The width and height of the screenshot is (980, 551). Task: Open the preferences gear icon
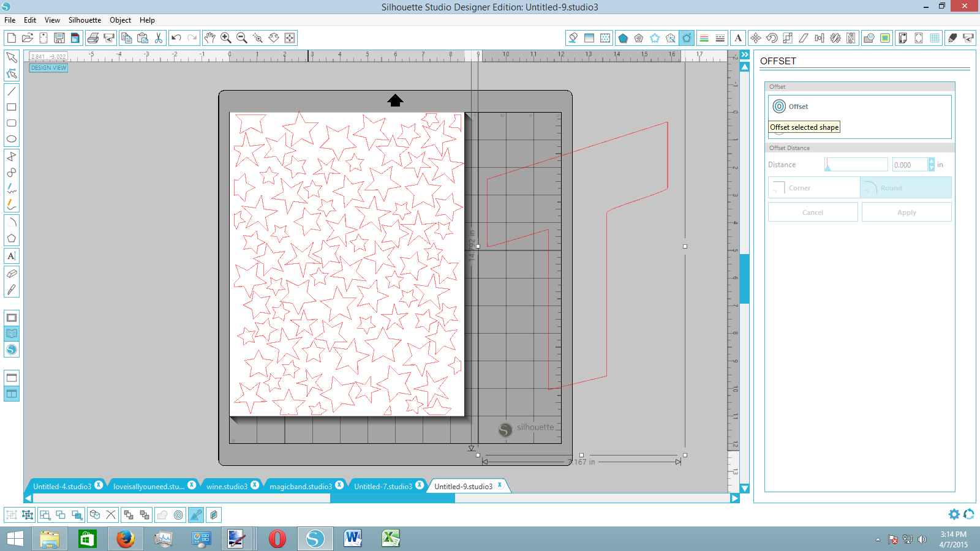coord(954,514)
